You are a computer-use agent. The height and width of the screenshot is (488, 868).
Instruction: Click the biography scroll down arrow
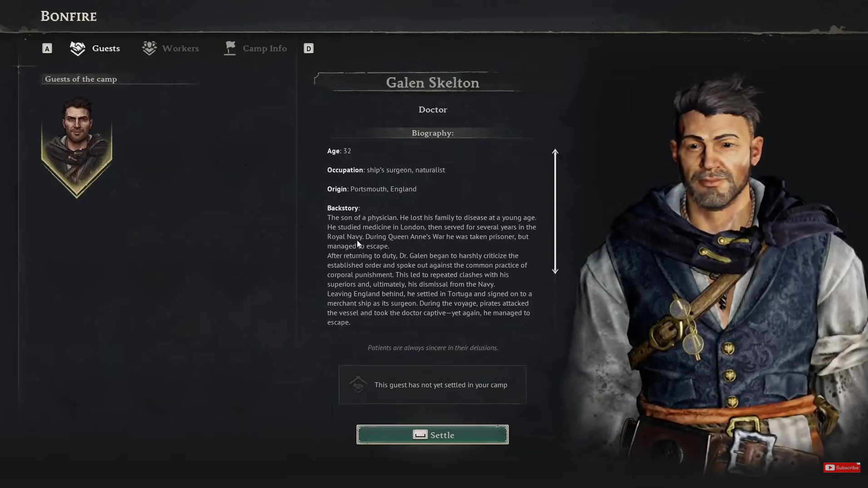pyautogui.click(x=555, y=270)
